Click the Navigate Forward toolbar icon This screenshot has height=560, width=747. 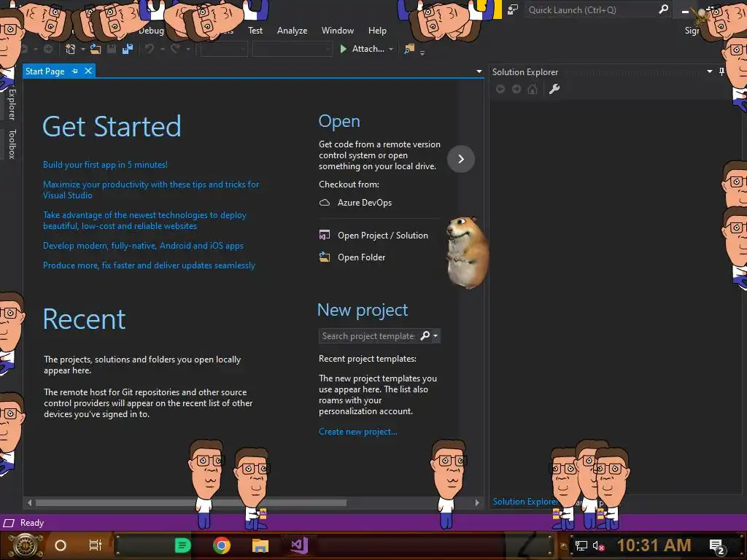[48, 49]
